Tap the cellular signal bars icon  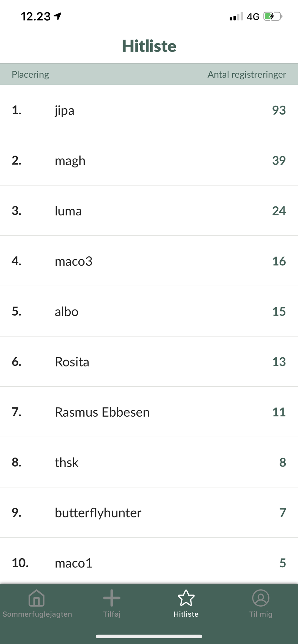click(x=236, y=17)
